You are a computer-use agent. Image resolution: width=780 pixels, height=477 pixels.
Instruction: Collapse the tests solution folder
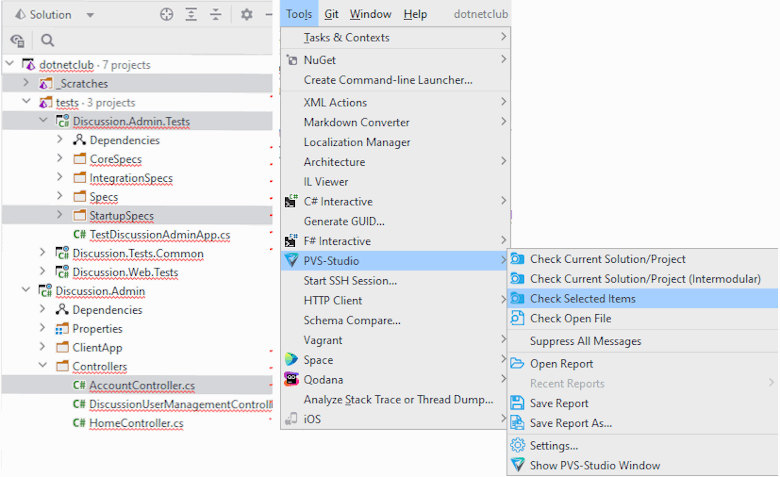pos(27,102)
